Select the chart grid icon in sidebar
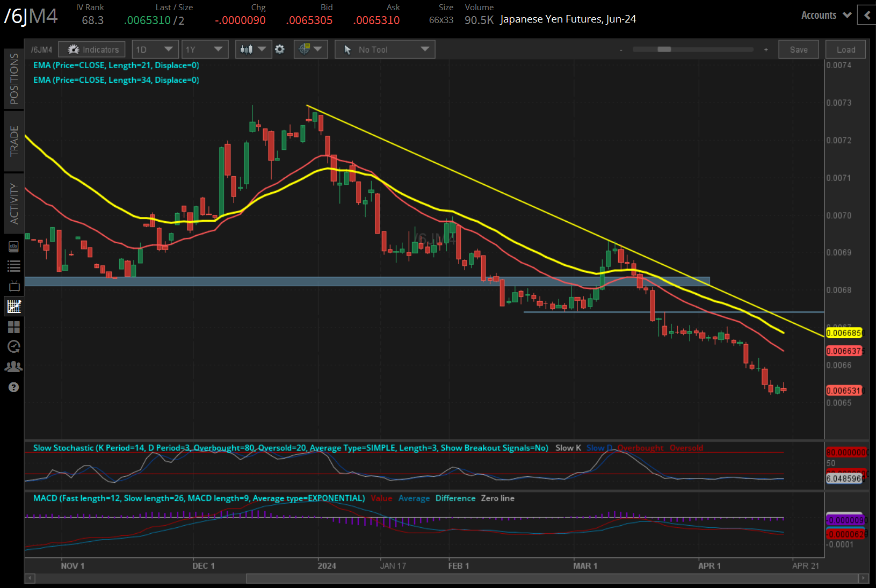 click(14, 307)
